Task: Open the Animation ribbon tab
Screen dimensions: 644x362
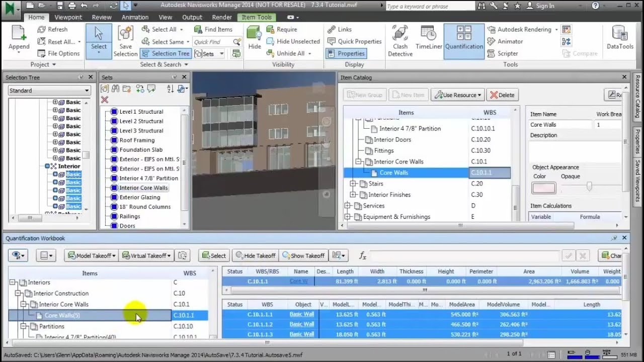Action: point(135,17)
